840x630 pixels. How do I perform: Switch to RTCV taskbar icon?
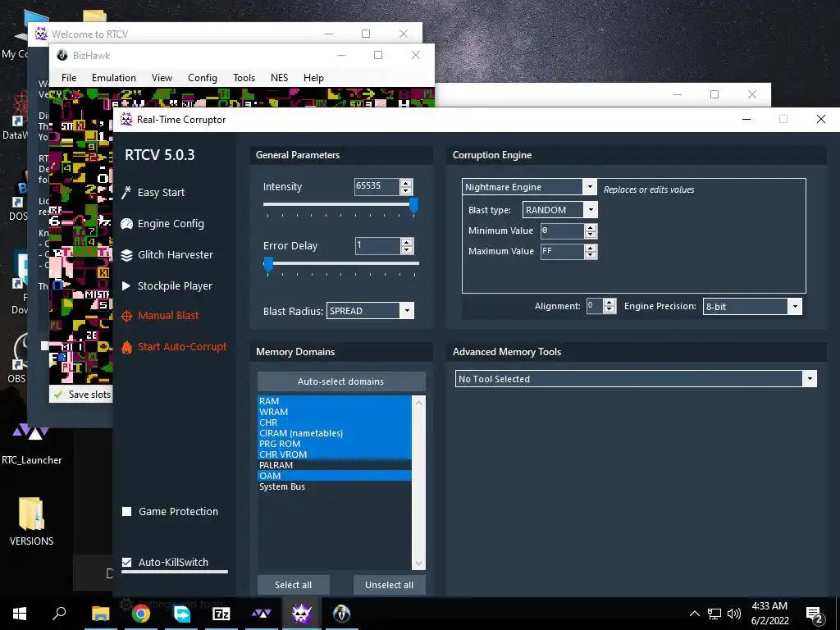pos(302,614)
